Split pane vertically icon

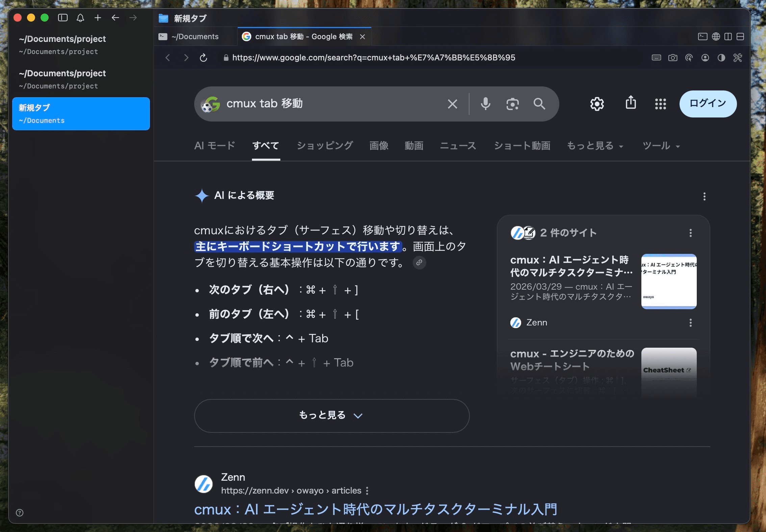pos(728,37)
